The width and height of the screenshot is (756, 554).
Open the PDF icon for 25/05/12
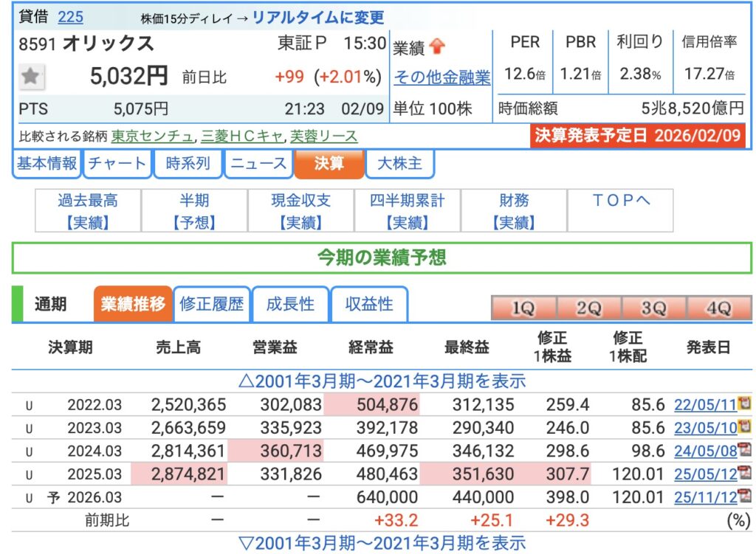click(x=743, y=472)
